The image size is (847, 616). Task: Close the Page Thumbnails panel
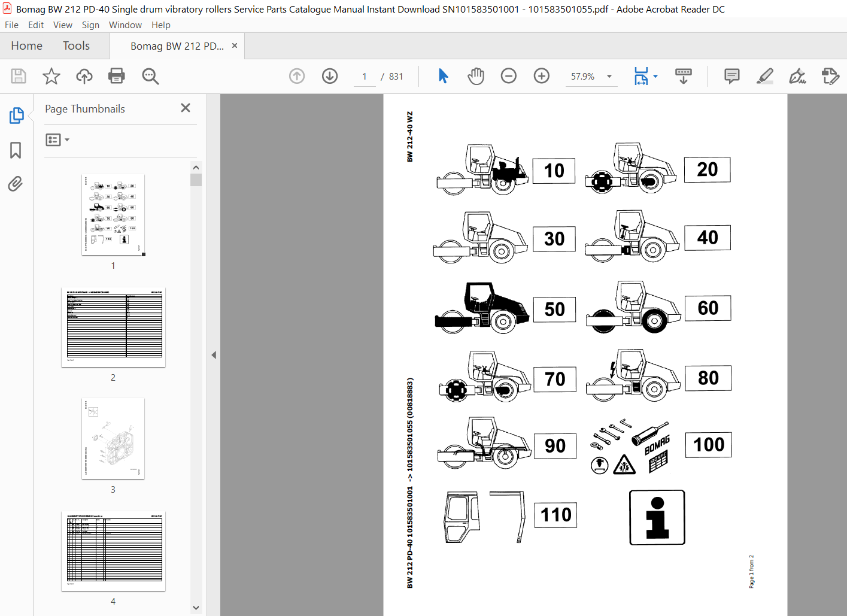coord(186,108)
